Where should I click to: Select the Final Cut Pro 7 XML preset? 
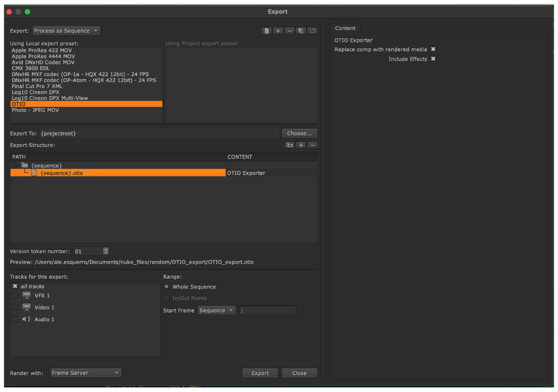click(x=36, y=86)
